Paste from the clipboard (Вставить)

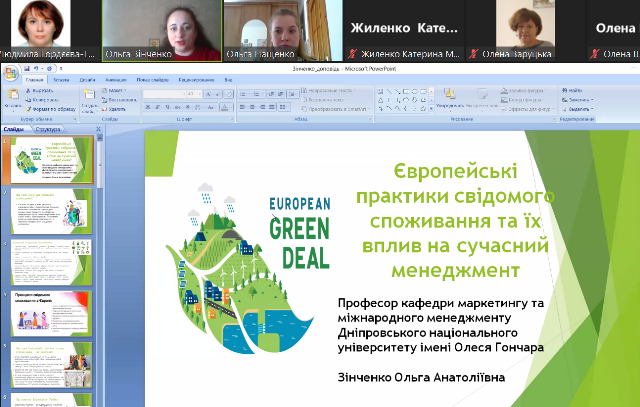click(13, 99)
